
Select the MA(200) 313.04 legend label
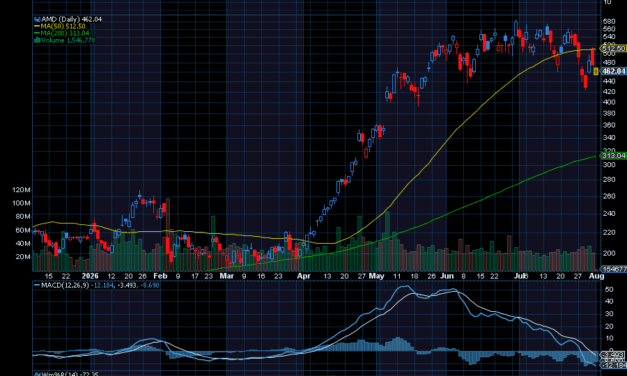tap(65, 33)
